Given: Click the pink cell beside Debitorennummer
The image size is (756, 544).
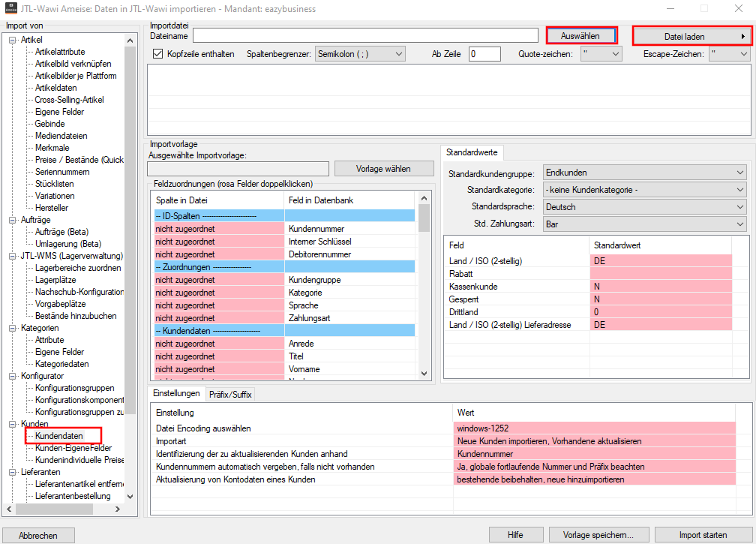Looking at the screenshot, I should (x=219, y=254).
